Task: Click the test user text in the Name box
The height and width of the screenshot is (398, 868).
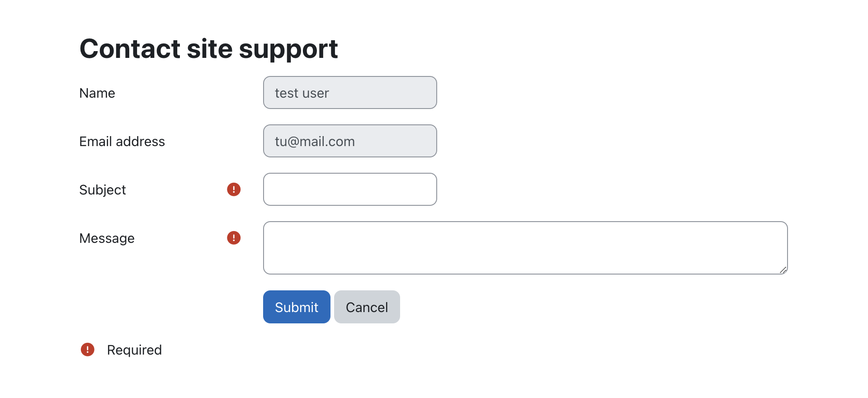Action: click(302, 93)
